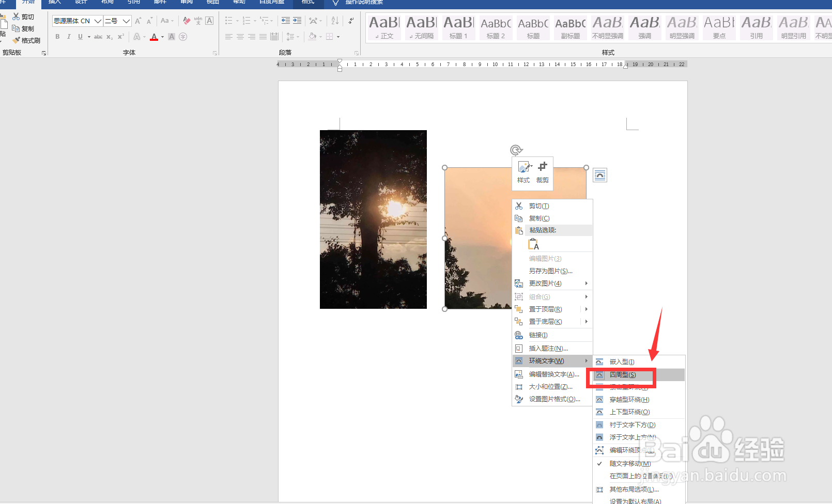The image size is (832, 504).
Task: Align text right icon
Action: tap(252, 37)
